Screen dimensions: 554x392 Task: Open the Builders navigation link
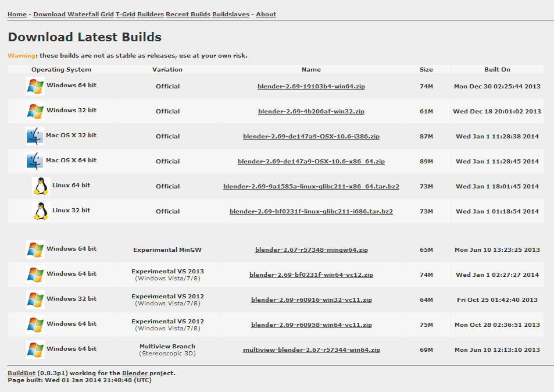(x=151, y=14)
